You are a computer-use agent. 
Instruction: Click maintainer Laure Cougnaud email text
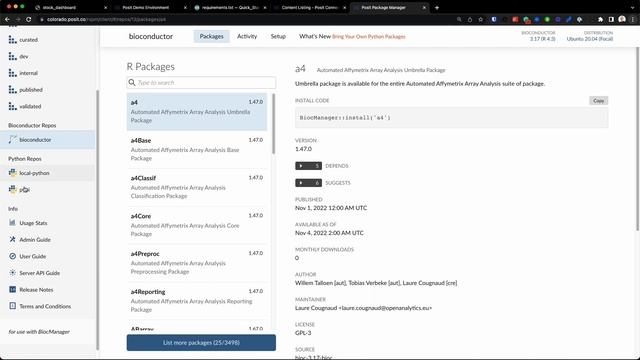363,308
